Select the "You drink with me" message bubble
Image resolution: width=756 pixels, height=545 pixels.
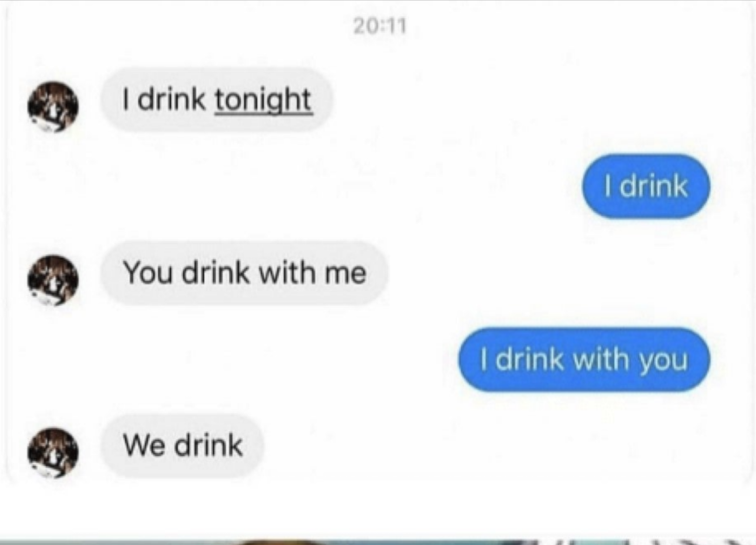tap(244, 273)
